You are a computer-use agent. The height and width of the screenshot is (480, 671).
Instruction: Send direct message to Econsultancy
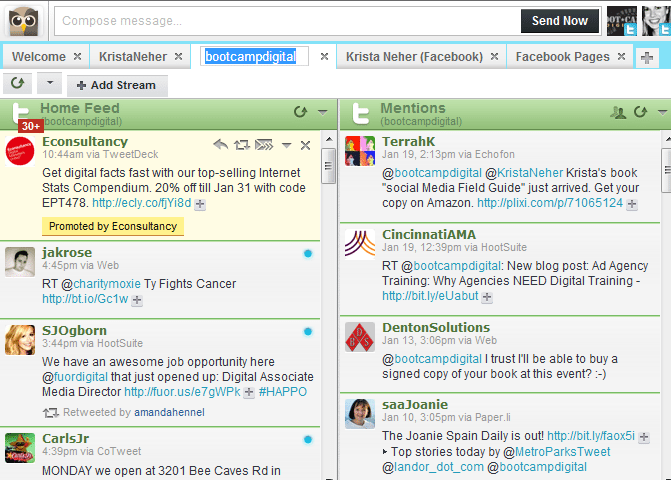click(263, 146)
